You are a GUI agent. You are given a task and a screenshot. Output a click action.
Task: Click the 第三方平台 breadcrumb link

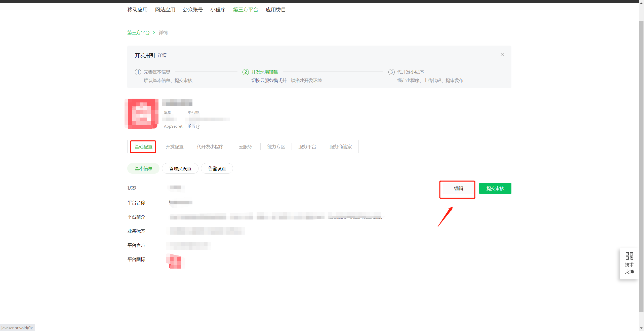click(138, 33)
